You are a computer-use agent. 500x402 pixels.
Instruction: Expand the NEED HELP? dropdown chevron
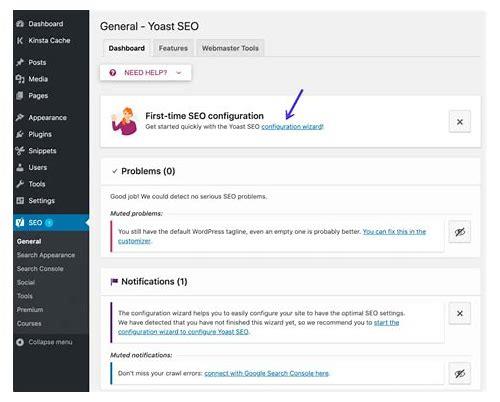coord(179,73)
